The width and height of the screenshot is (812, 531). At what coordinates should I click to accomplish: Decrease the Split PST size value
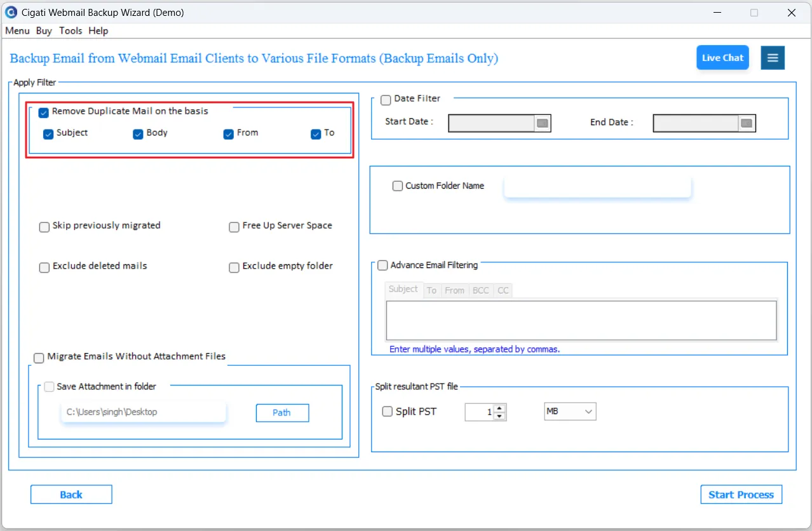point(499,416)
